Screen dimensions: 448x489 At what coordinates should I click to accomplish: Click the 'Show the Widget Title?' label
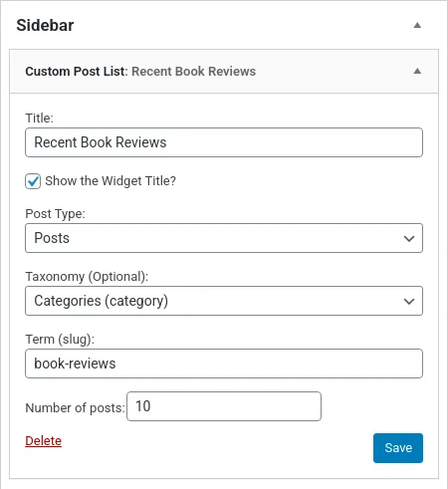tap(111, 181)
